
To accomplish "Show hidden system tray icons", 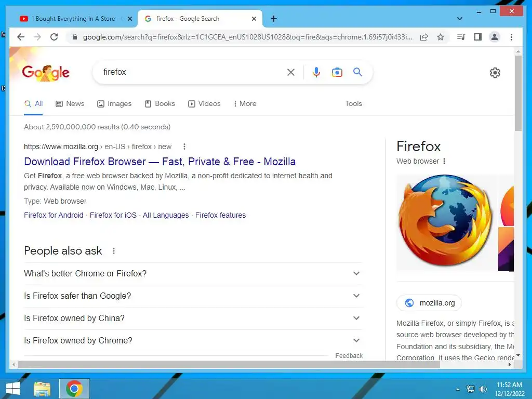I will pos(458,389).
